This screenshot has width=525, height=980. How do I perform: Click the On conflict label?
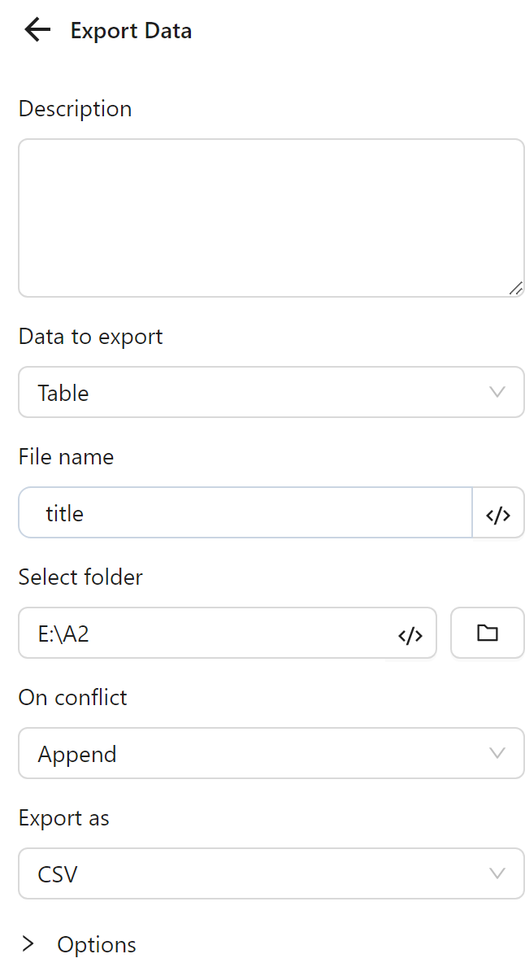(x=73, y=698)
